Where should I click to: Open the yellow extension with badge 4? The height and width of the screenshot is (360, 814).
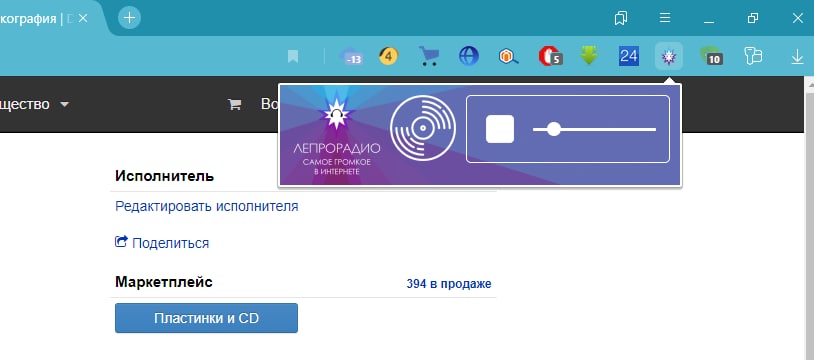point(388,56)
